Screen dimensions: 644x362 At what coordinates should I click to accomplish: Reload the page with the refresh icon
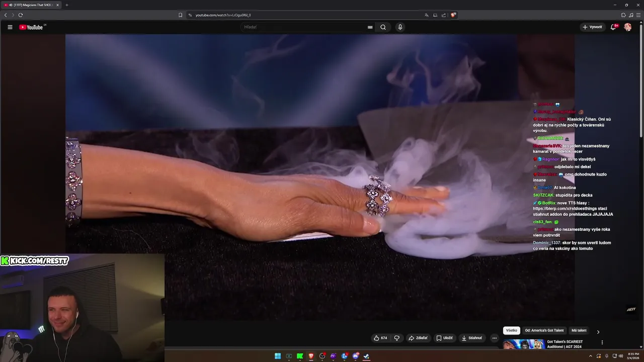[21, 15]
